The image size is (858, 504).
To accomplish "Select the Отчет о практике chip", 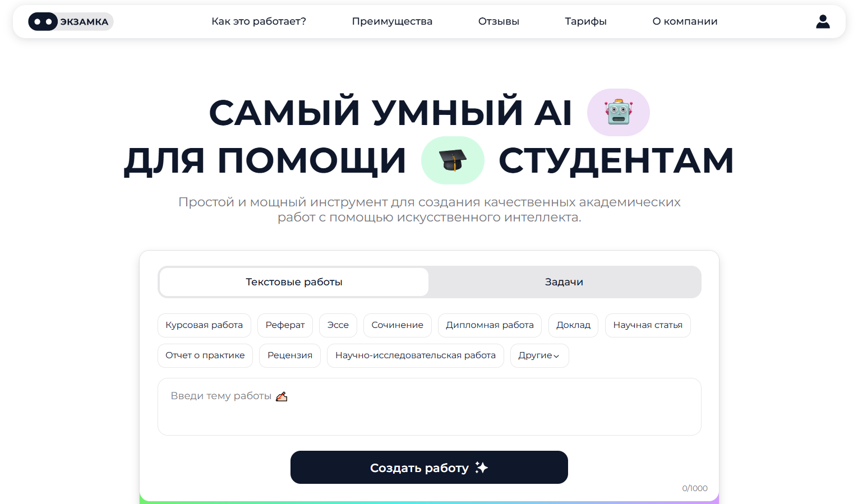I will click(205, 355).
